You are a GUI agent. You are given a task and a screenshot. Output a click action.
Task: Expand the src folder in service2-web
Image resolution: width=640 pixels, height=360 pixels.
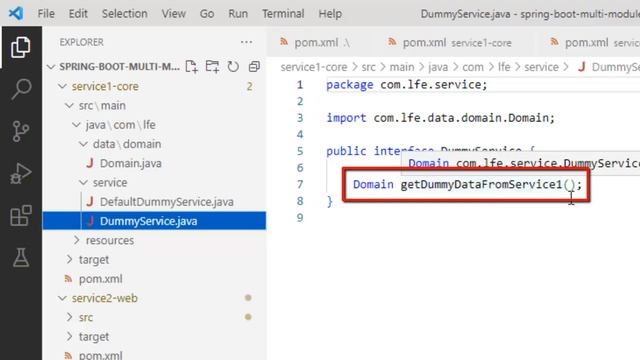(x=69, y=317)
